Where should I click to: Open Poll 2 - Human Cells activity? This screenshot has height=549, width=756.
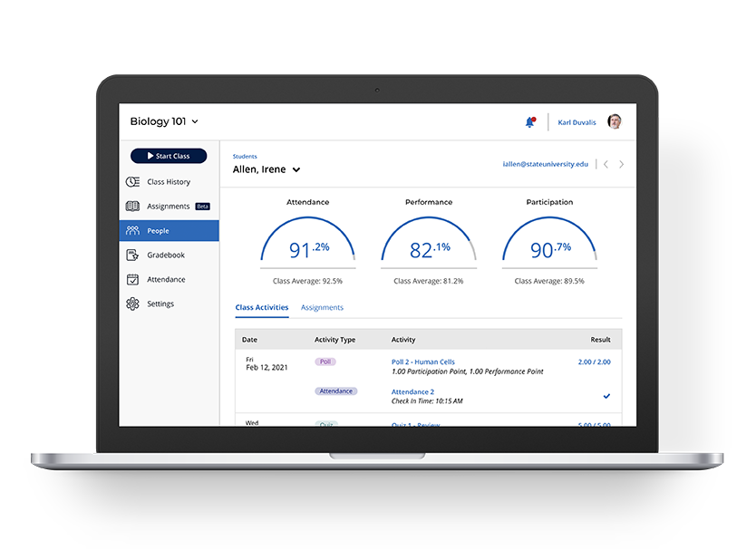coord(422,362)
